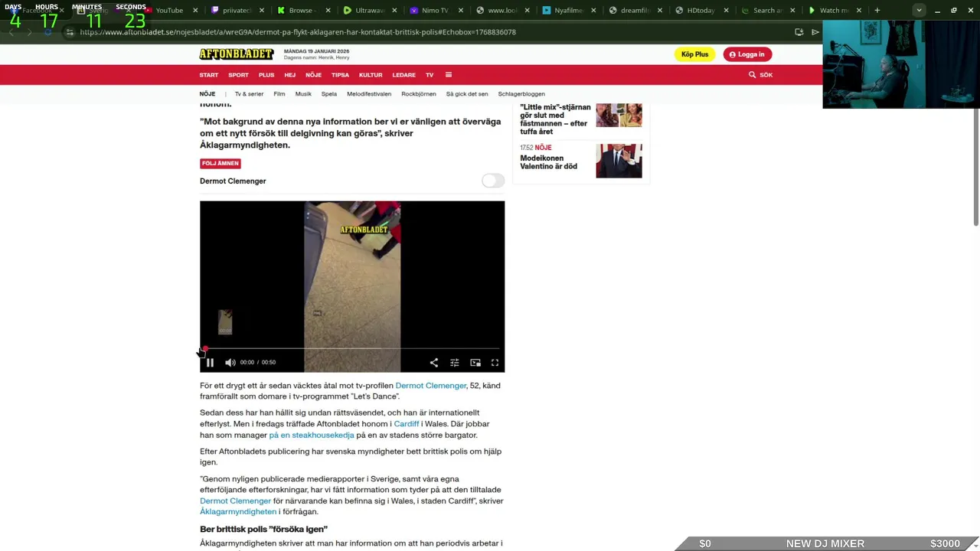This screenshot has width=980, height=551.
Task: Click the Aftonbladet logo
Action: tap(237, 54)
